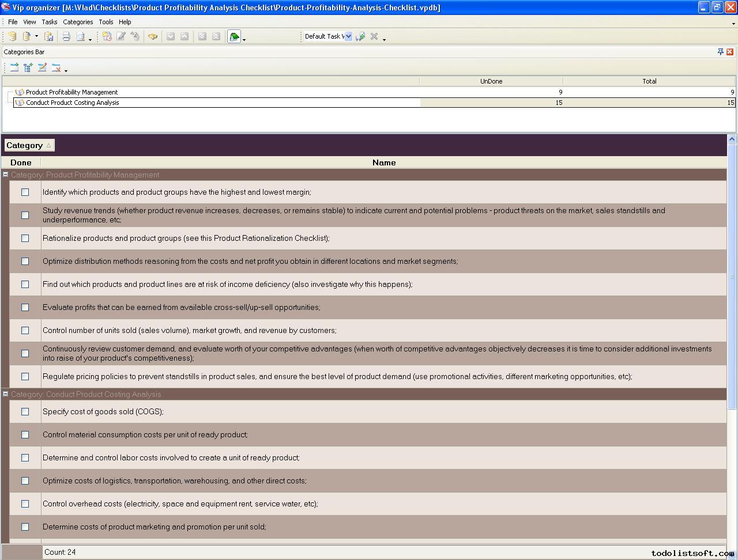
Task: Click the Print icon in the toolbar
Action: coord(66,36)
